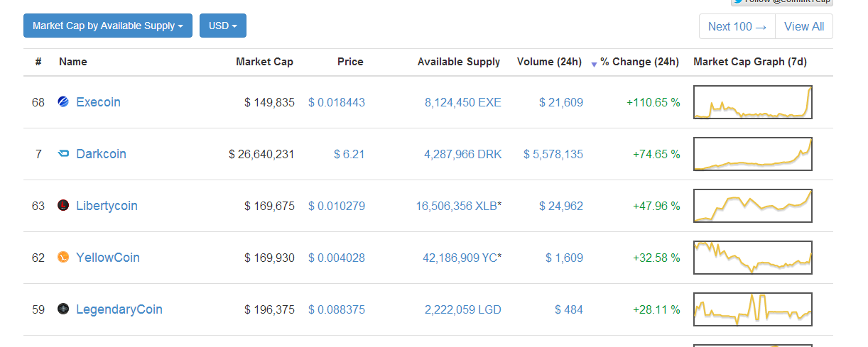Viewport: 868px width, 347px height.
Task: Open Execoin 7d market cap graph
Action: (x=753, y=102)
